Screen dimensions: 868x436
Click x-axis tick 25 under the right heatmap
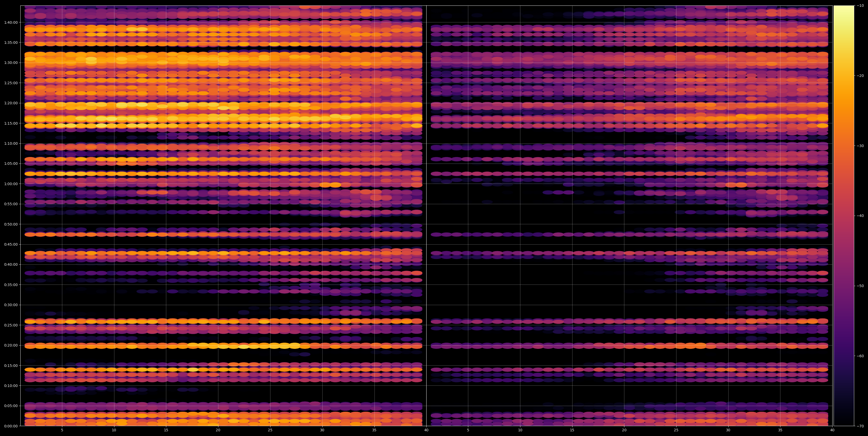coord(676,430)
